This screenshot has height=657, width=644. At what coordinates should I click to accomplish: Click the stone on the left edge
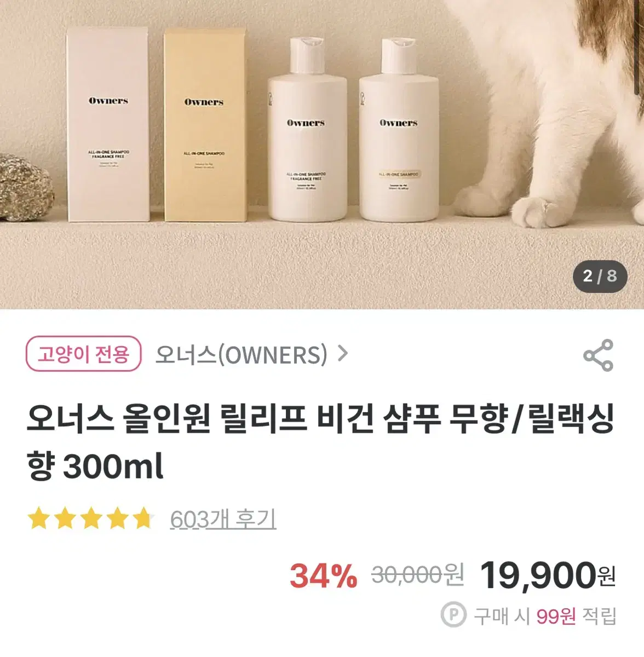tap(25, 188)
